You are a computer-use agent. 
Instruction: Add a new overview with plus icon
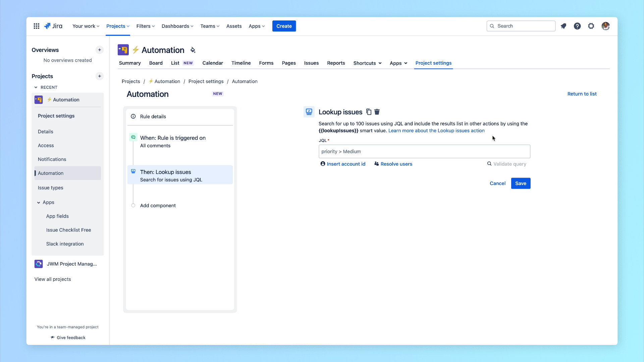(x=100, y=50)
